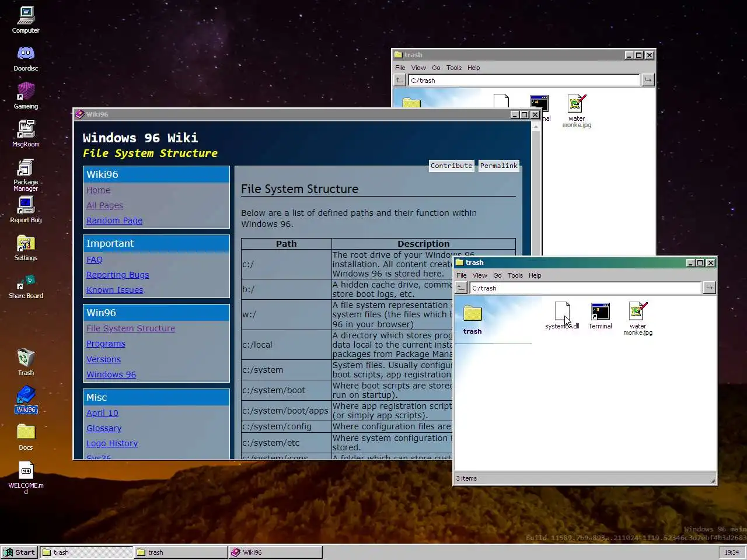Launch the Gameing desktop shortcut
Screen dimensions: 747x560
tap(26, 96)
